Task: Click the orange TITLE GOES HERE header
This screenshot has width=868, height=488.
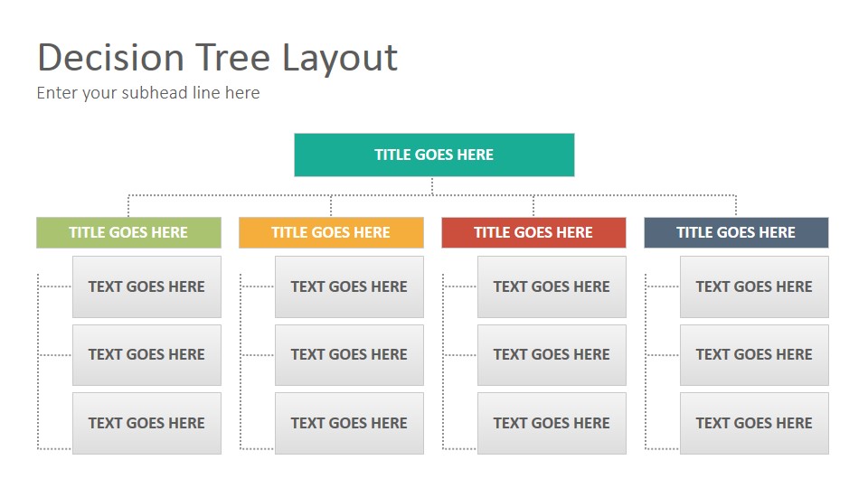Action: pos(331,232)
